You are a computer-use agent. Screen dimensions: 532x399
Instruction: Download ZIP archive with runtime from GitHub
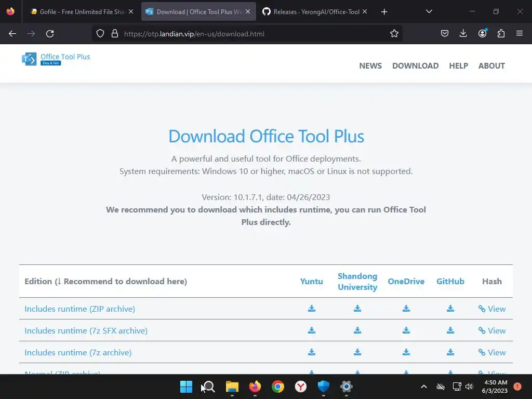(x=450, y=309)
